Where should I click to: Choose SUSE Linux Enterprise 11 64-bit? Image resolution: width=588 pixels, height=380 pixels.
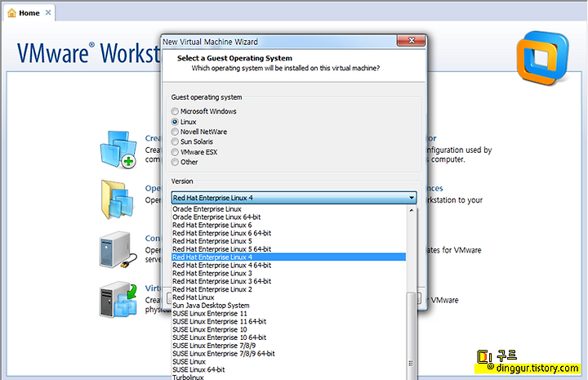click(289, 321)
